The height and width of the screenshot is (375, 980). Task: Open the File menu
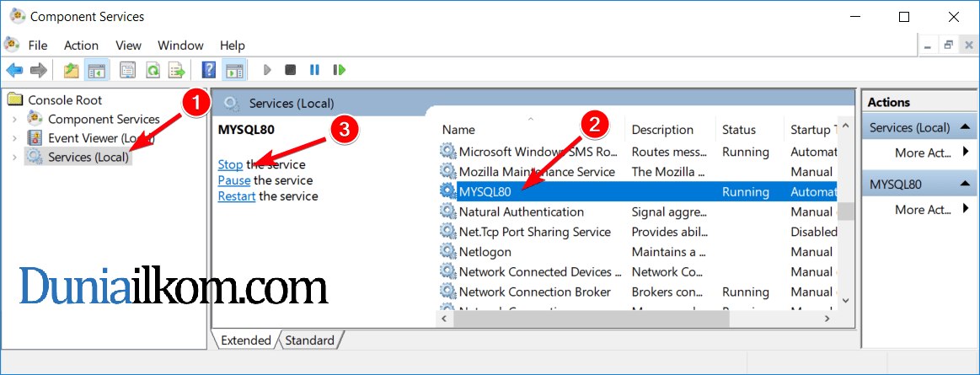coord(38,46)
